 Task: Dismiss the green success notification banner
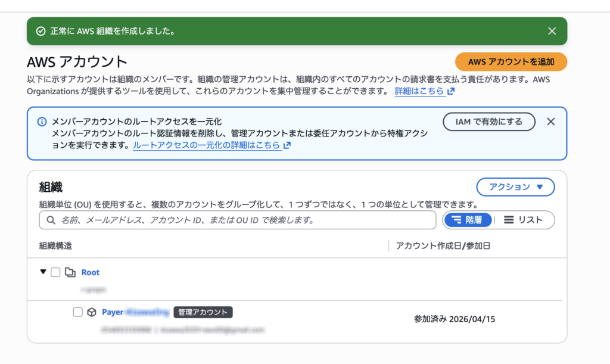point(552,31)
